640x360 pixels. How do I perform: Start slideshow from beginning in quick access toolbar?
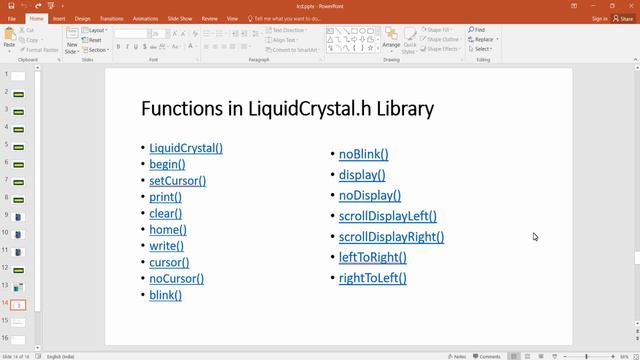click(51, 6)
